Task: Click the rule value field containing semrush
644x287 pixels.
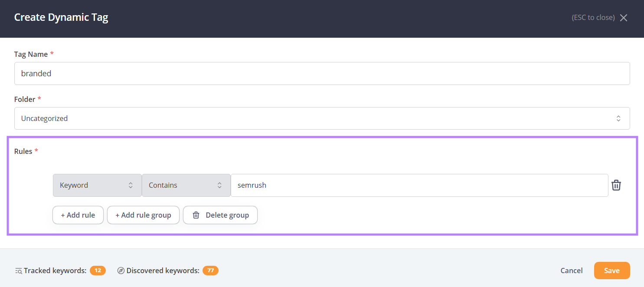Action: point(419,185)
